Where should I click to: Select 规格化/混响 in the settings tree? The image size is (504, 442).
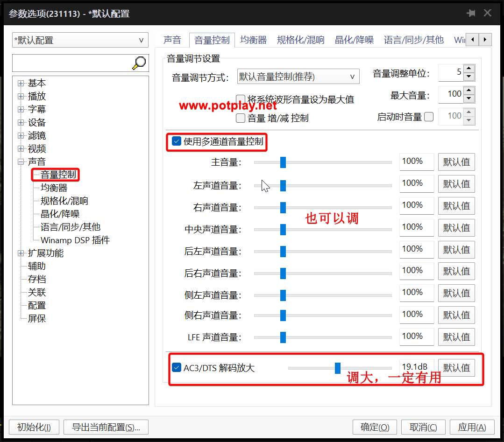coord(64,201)
